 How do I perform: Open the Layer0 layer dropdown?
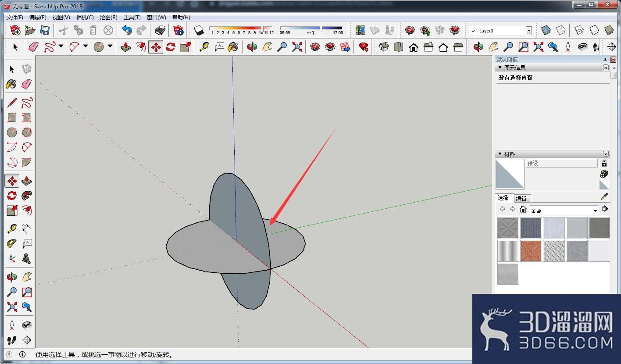[x=528, y=31]
